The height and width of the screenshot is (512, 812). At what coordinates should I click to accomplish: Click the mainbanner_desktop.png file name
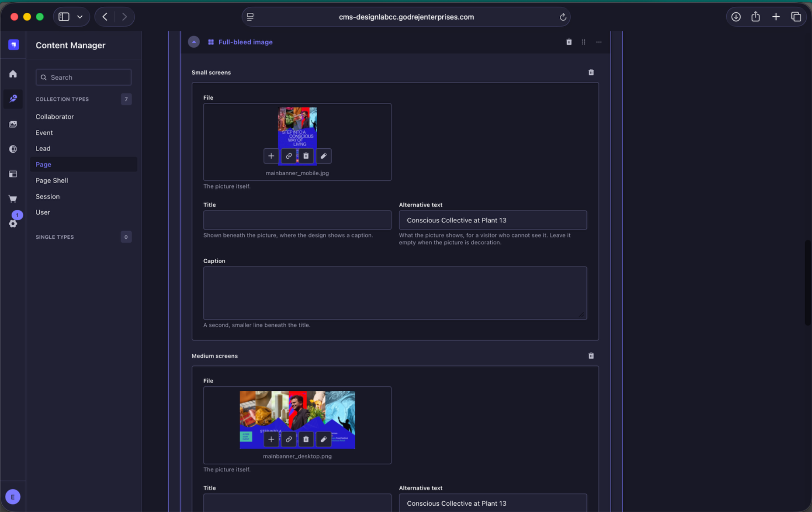297,456
